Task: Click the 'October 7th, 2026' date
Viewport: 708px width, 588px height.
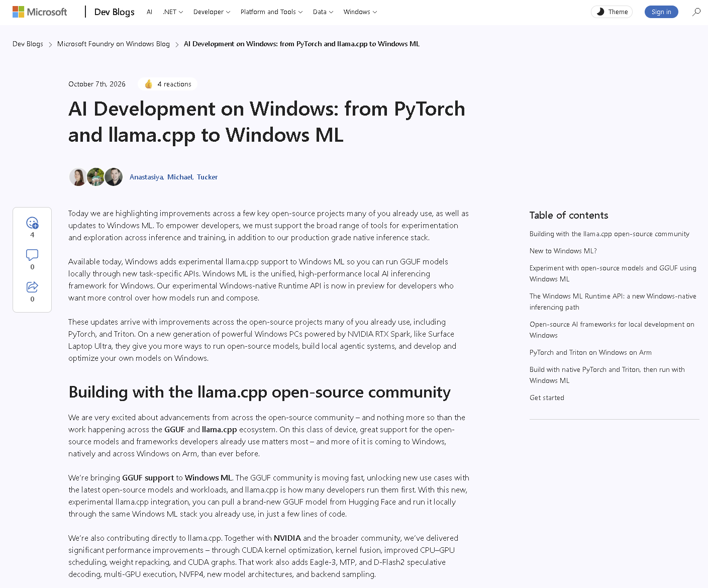Action: tap(97, 84)
